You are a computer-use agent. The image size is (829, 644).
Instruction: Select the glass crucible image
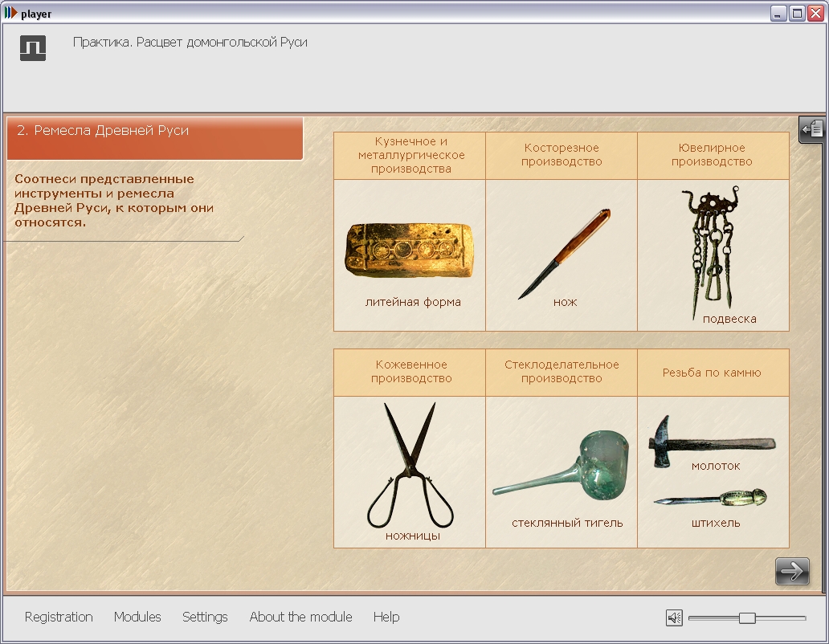coord(562,467)
